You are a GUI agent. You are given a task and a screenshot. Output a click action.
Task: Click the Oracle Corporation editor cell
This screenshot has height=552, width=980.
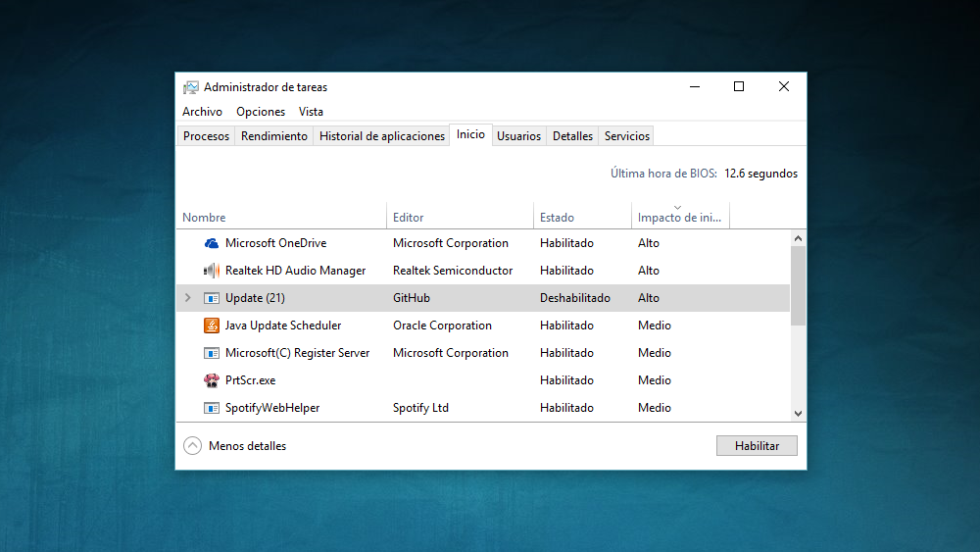tap(442, 326)
